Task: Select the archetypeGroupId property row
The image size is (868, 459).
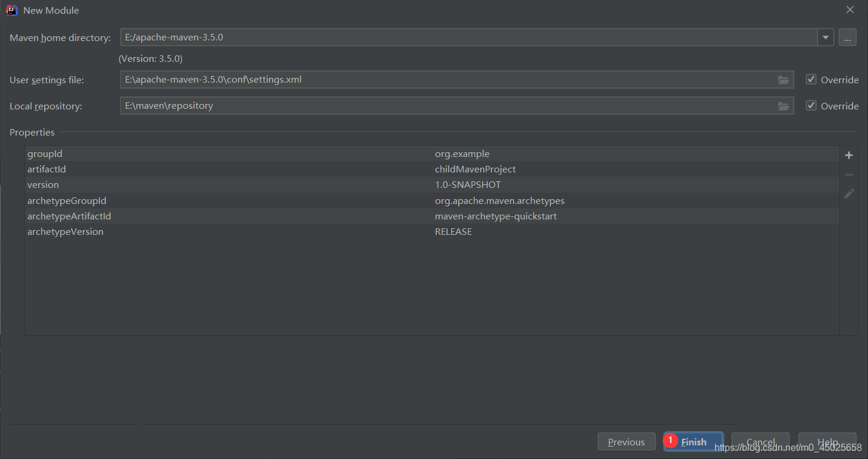Action: click(432, 200)
